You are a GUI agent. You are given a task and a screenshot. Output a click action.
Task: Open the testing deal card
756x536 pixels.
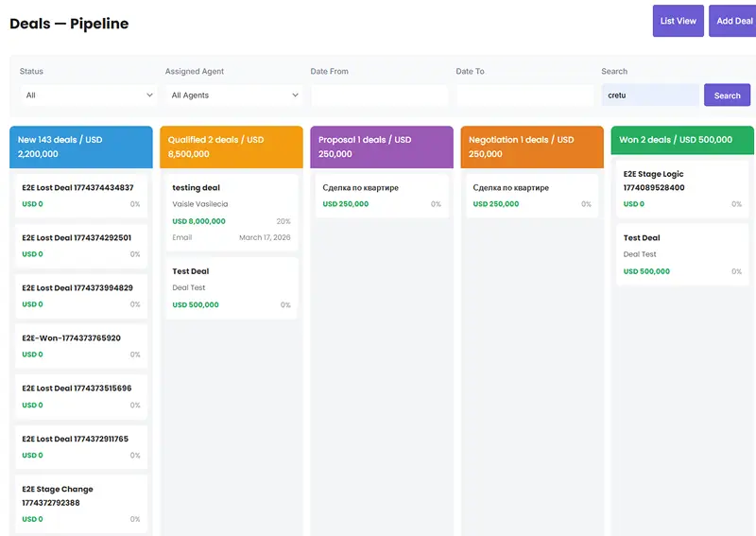[x=231, y=213]
